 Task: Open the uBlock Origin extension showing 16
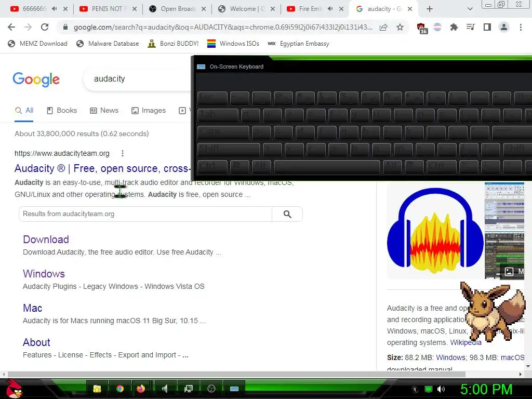422,28
